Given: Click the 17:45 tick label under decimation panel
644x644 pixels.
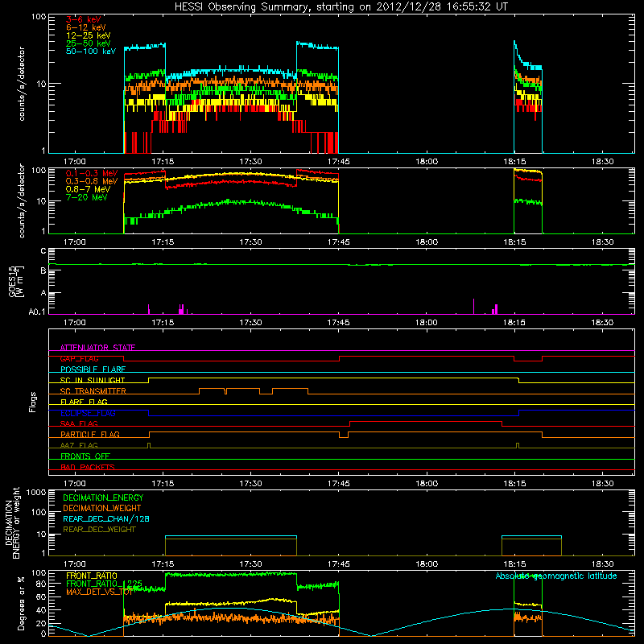Looking at the screenshot, I should (x=338, y=564).
